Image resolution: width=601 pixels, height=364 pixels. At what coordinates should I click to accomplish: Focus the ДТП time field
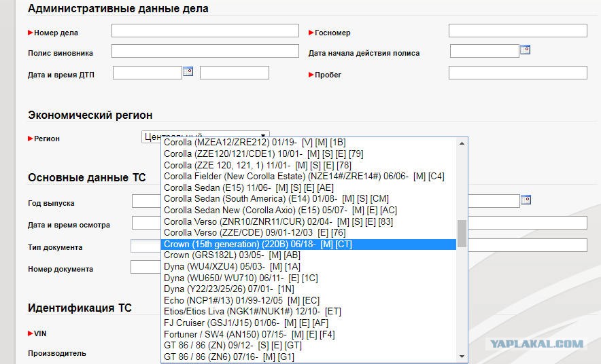(x=234, y=73)
